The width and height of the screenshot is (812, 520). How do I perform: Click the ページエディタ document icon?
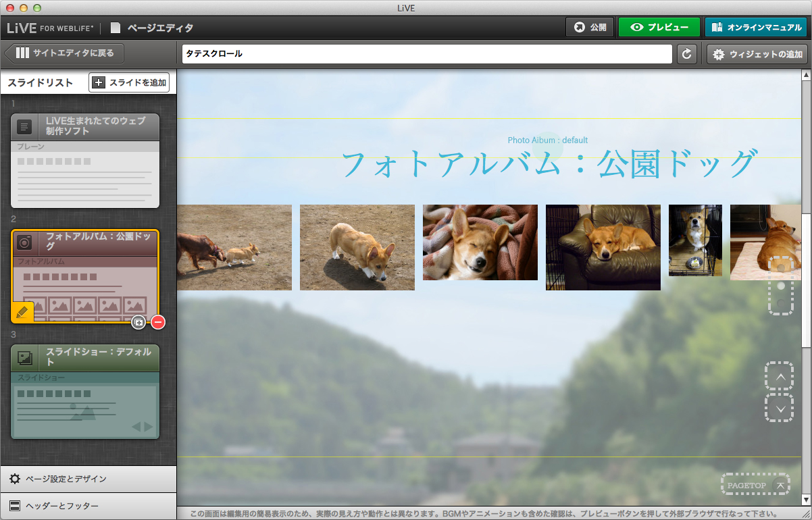(x=116, y=28)
